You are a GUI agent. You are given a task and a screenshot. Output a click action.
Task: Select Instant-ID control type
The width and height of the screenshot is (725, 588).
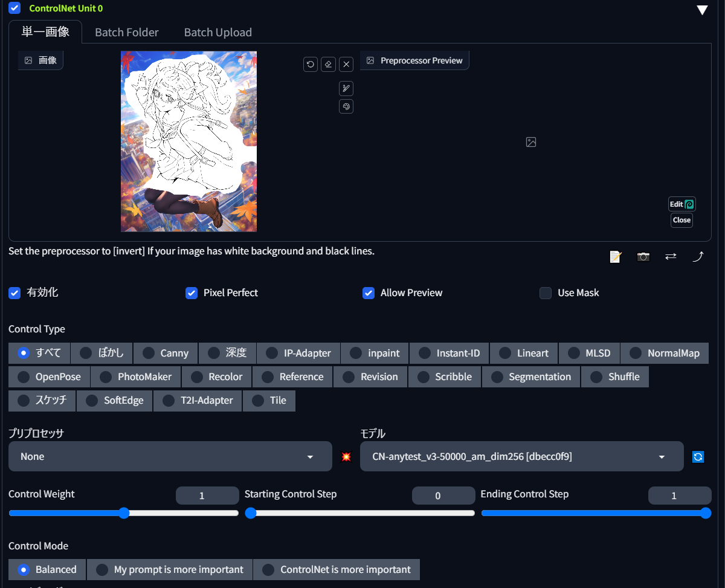coord(449,353)
